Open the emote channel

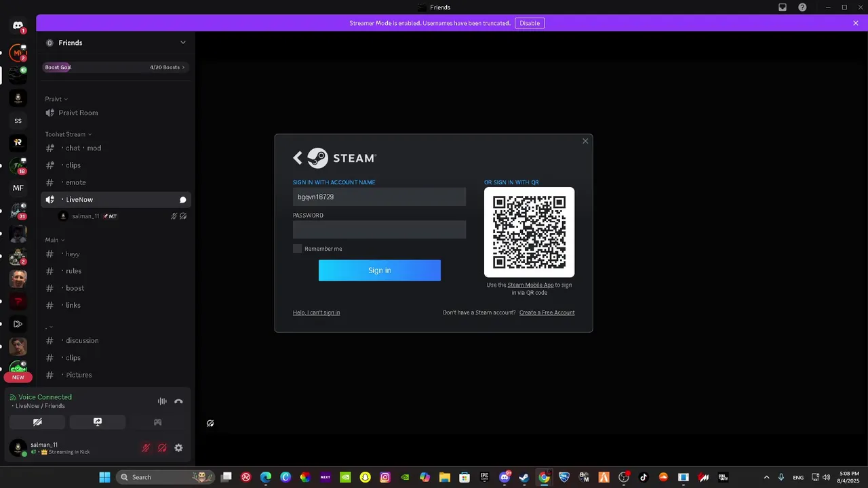tap(116, 182)
